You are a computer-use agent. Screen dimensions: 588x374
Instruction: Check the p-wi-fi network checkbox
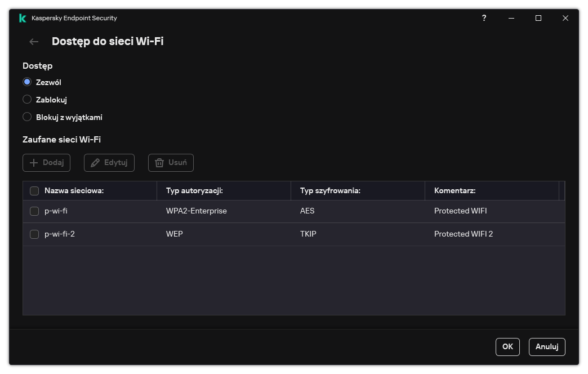[34, 211]
